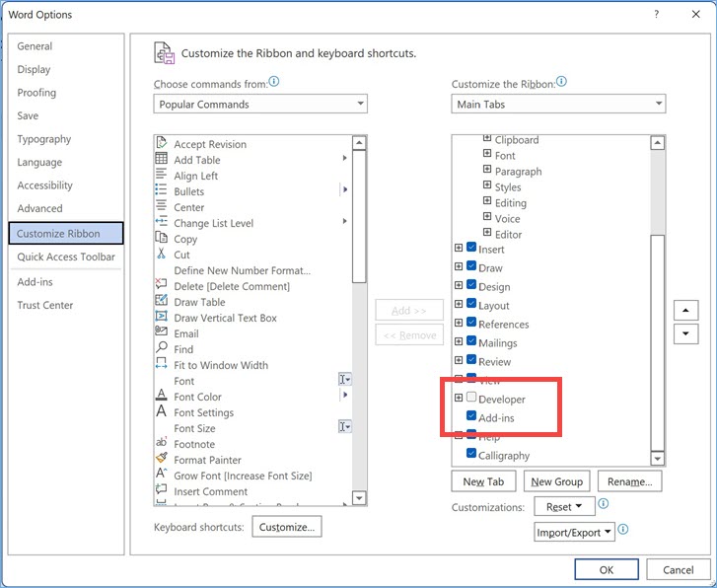Image resolution: width=717 pixels, height=588 pixels.
Task: Select the Cut scissors icon
Action: pos(162,255)
